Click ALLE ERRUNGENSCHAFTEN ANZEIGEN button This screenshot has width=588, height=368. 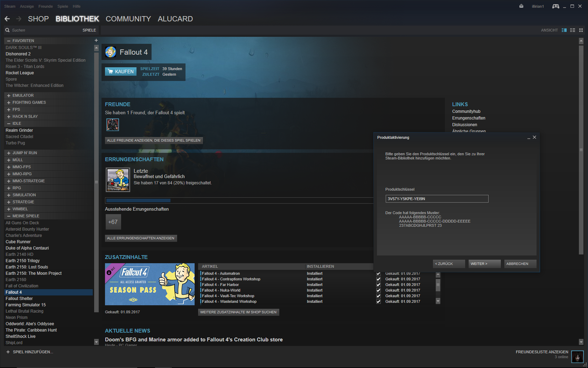coord(141,238)
